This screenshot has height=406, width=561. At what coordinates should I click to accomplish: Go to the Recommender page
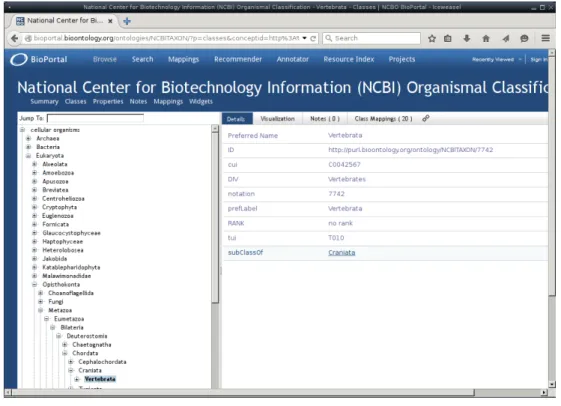pos(238,59)
